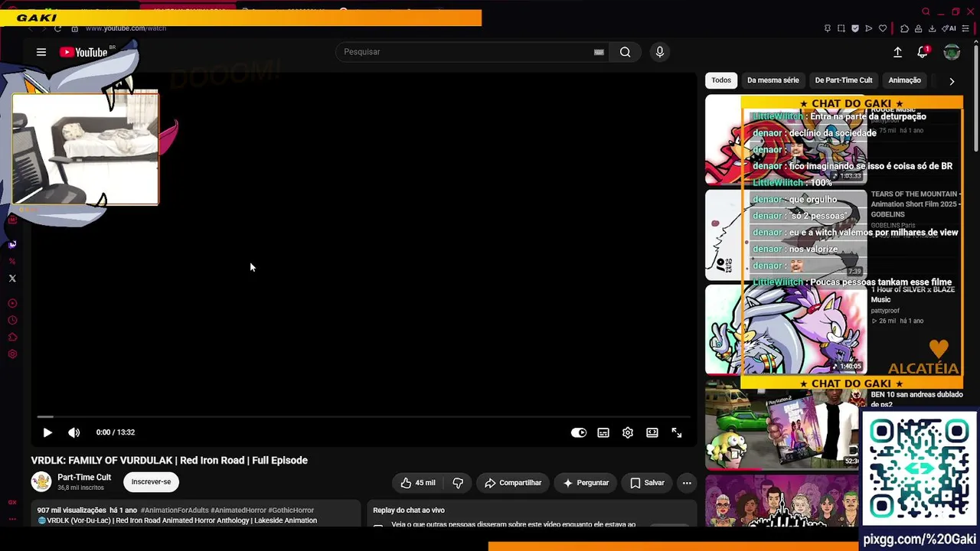Play the video
Screen dimensions: 980x551
47,432
